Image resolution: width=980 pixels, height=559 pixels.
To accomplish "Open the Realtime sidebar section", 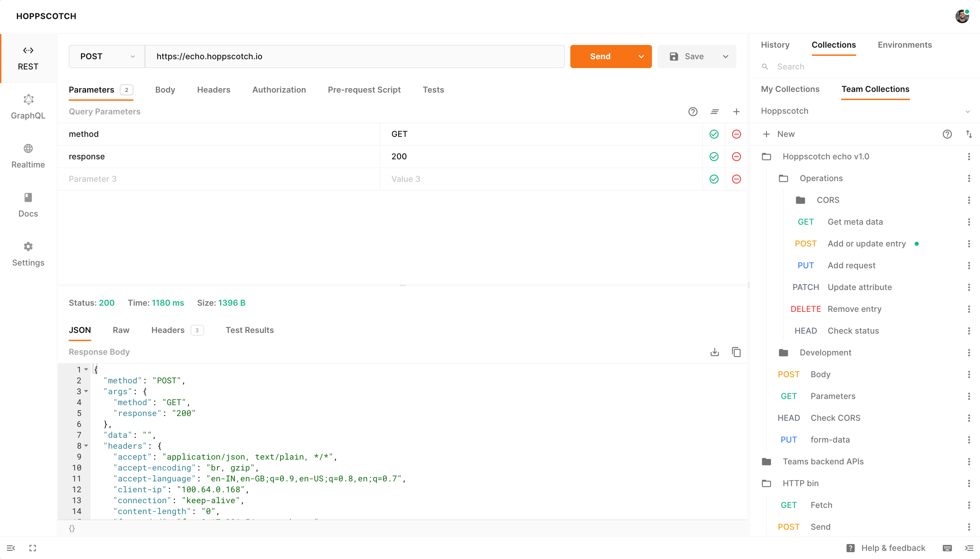I will click(28, 156).
